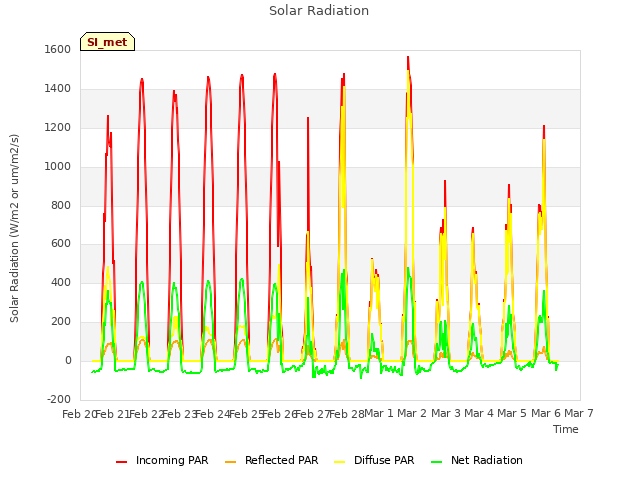Click the 600 y-axis tick label
Image resolution: width=640 pixels, height=480 pixels.
(61, 244)
